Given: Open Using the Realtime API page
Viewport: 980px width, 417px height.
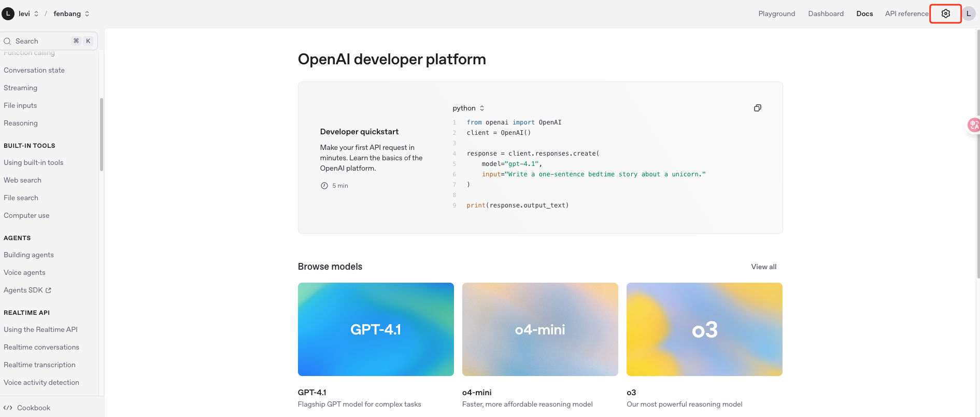Looking at the screenshot, I should pos(40,329).
